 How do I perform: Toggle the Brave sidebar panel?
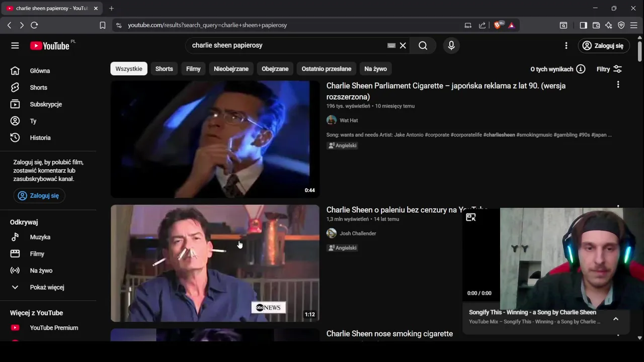click(x=583, y=25)
